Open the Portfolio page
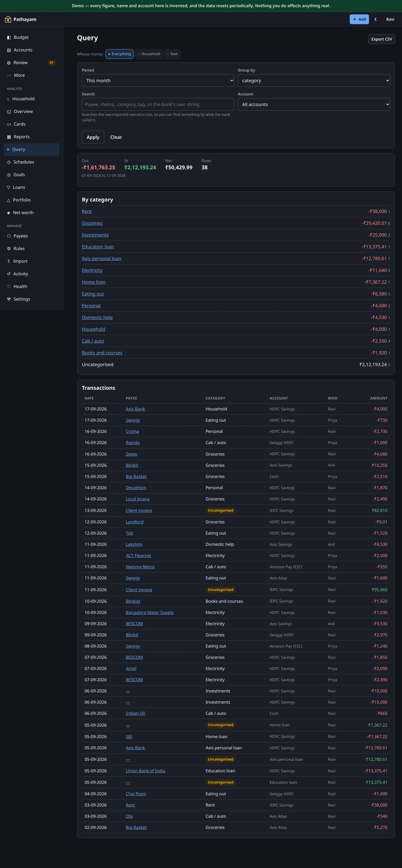Viewport: 402px width, 868px height. [x=31, y=200]
